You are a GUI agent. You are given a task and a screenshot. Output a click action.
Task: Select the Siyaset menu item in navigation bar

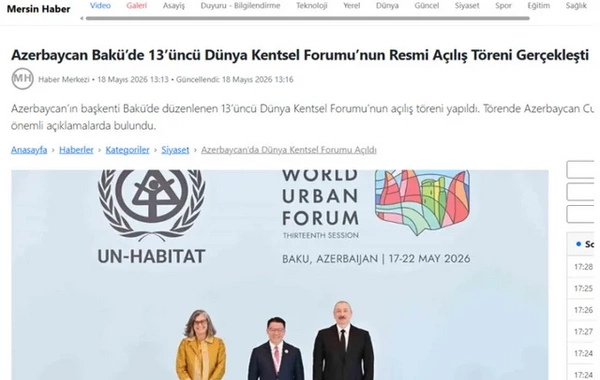[467, 5]
